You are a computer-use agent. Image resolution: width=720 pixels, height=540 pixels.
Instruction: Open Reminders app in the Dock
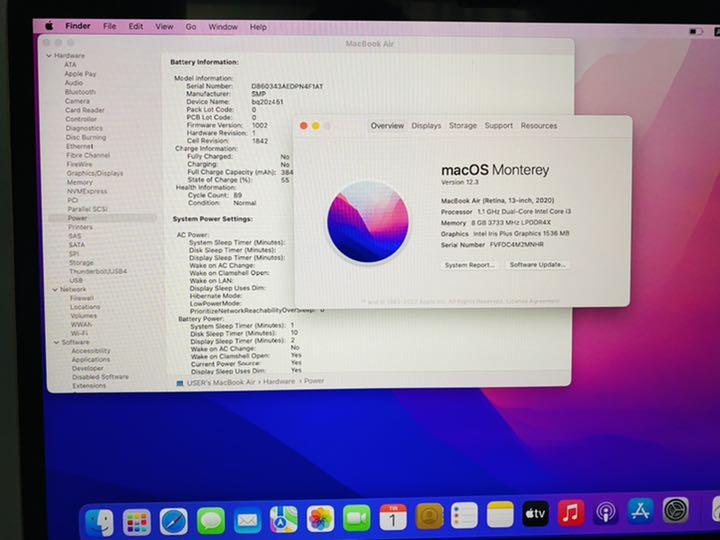coord(464,515)
